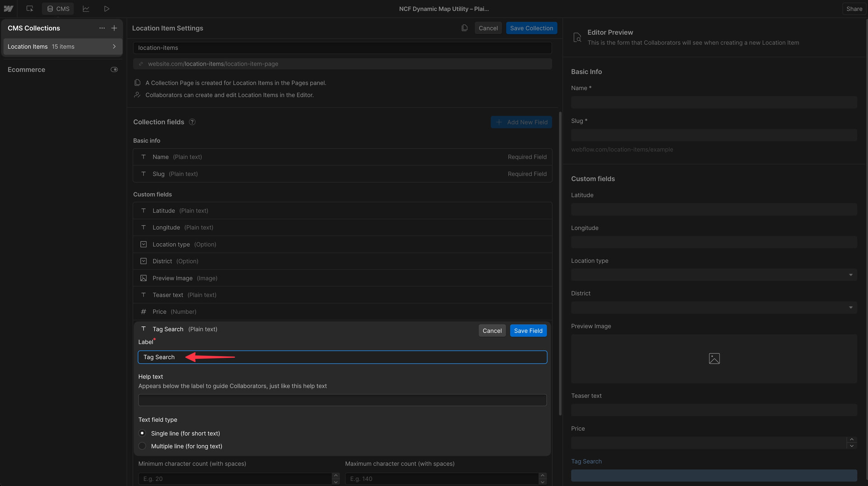Open the preview District dropdown
The width and height of the screenshot is (868, 486).
pos(714,307)
